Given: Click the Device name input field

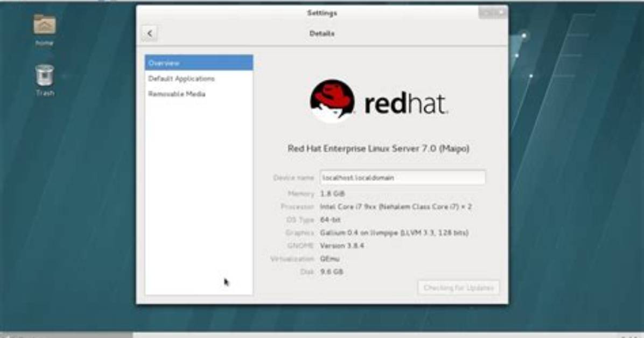Looking at the screenshot, I should [403, 178].
